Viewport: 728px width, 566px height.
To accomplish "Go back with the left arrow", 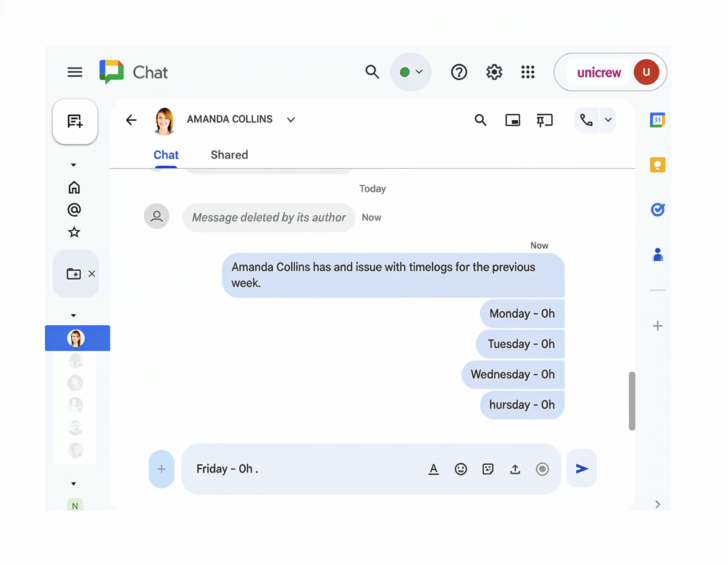I will pos(131,120).
